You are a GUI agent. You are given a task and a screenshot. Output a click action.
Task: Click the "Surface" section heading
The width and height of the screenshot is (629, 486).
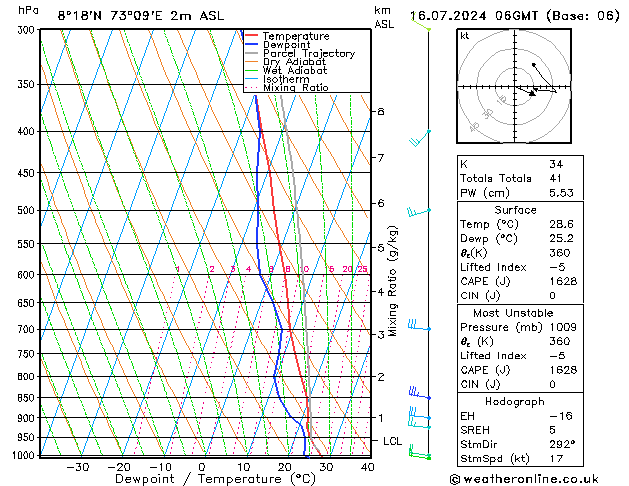[x=515, y=210]
